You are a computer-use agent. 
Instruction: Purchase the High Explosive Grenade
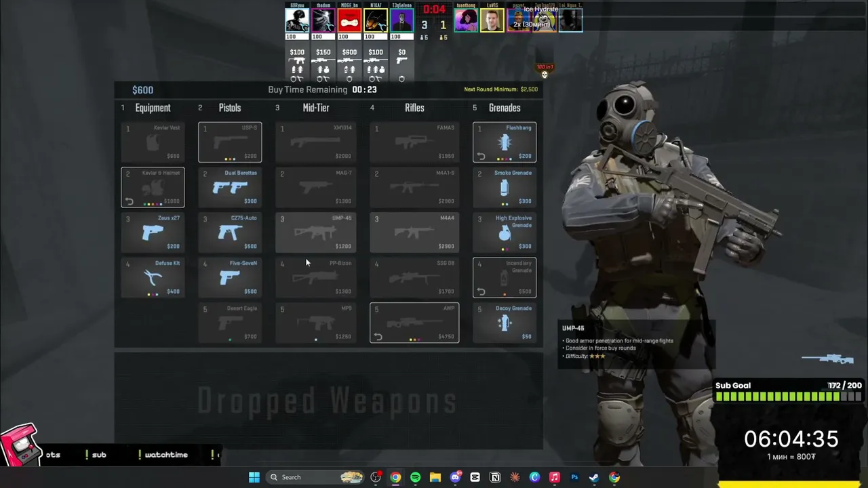point(505,232)
